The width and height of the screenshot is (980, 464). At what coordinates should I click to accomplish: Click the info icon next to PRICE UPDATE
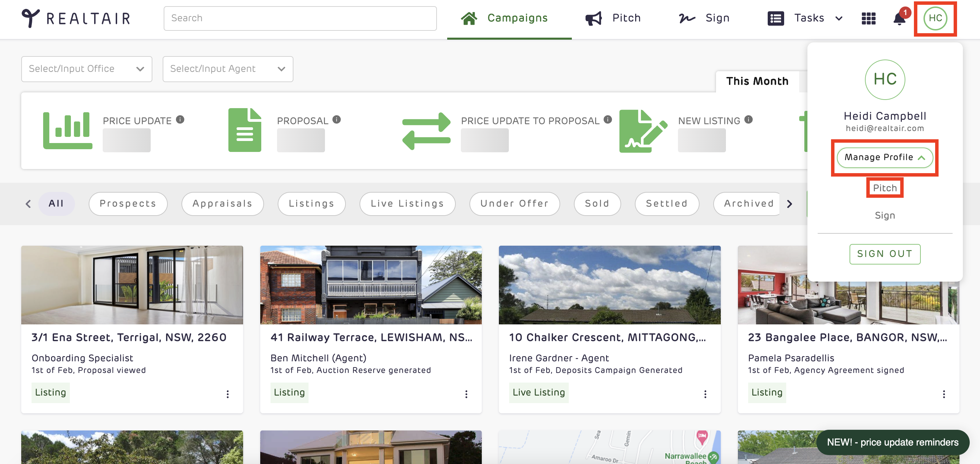coord(180,120)
